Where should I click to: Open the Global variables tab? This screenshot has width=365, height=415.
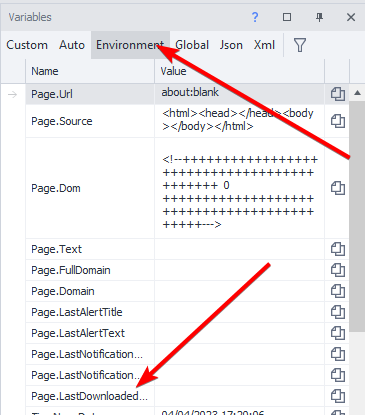coord(192,45)
